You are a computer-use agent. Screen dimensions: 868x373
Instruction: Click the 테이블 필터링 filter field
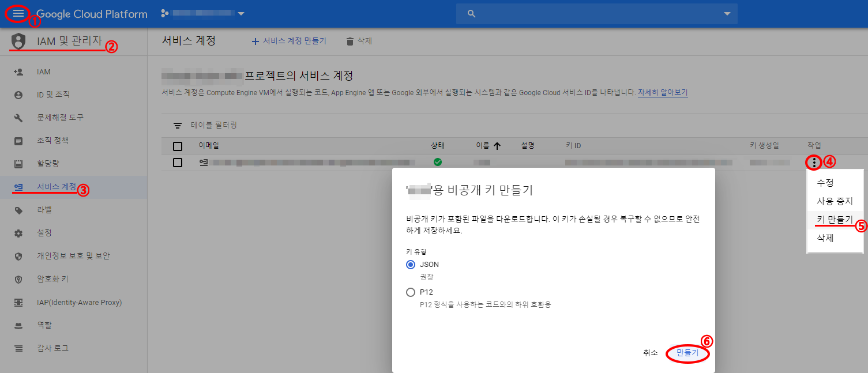pyautogui.click(x=214, y=125)
